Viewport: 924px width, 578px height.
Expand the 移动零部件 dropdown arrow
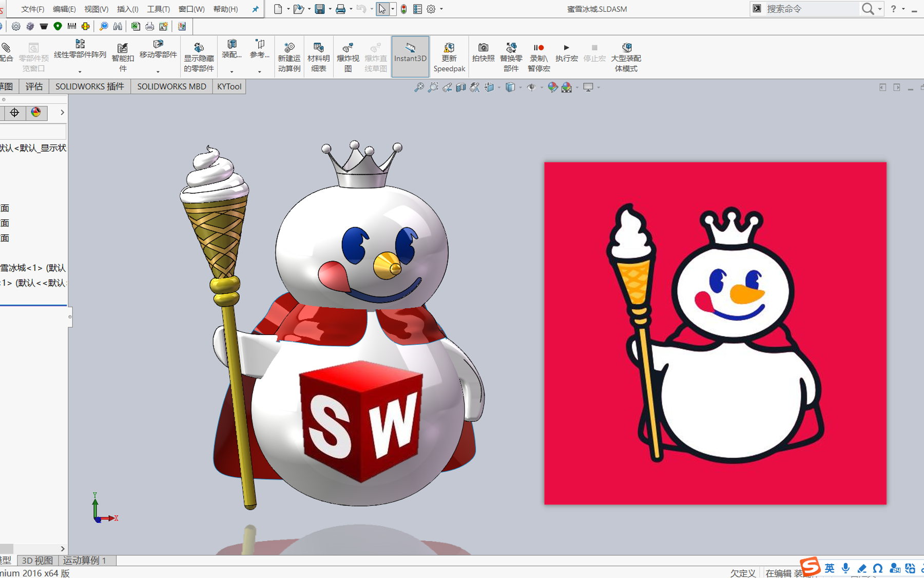pos(158,71)
